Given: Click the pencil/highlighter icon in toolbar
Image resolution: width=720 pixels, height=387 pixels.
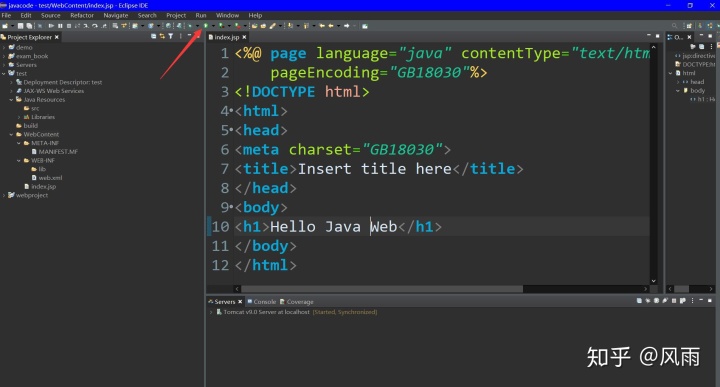Looking at the screenshot, I should click(272, 26).
